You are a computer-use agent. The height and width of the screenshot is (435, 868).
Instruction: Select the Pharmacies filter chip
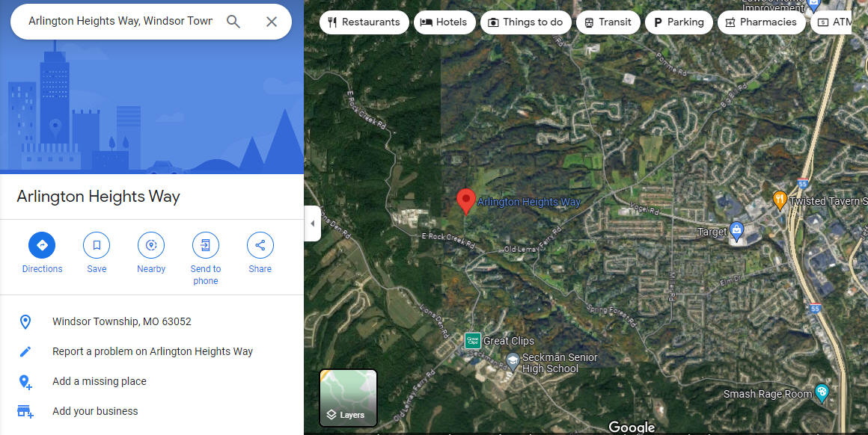762,22
